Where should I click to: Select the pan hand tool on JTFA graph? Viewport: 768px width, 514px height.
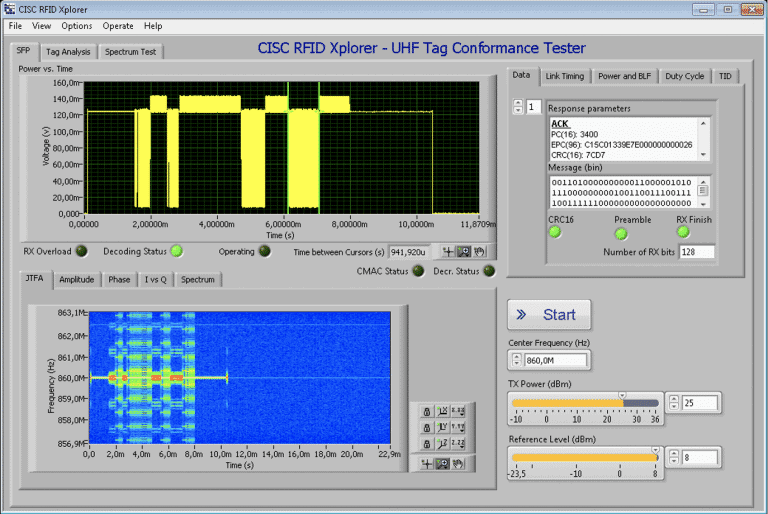click(x=458, y=464)
